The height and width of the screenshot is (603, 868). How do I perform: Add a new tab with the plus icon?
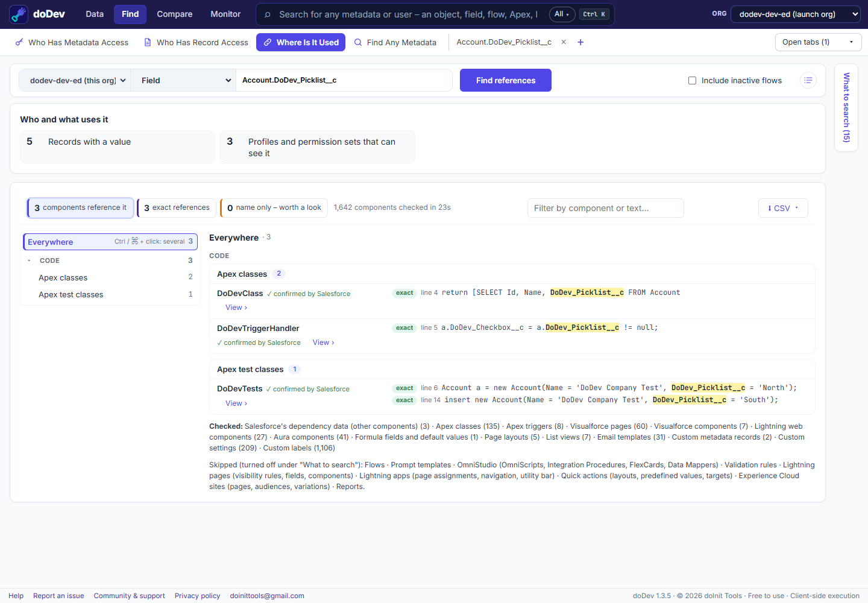point(580,42)
